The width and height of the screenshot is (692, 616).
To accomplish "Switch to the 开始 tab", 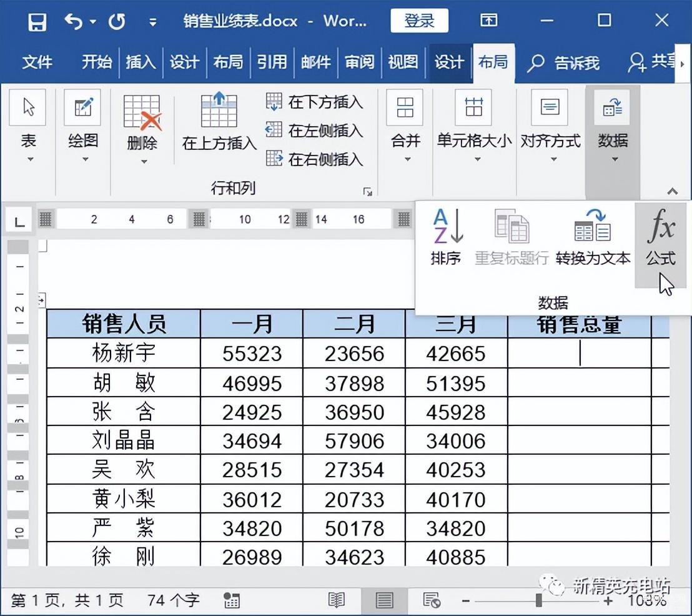I will 97,62.
